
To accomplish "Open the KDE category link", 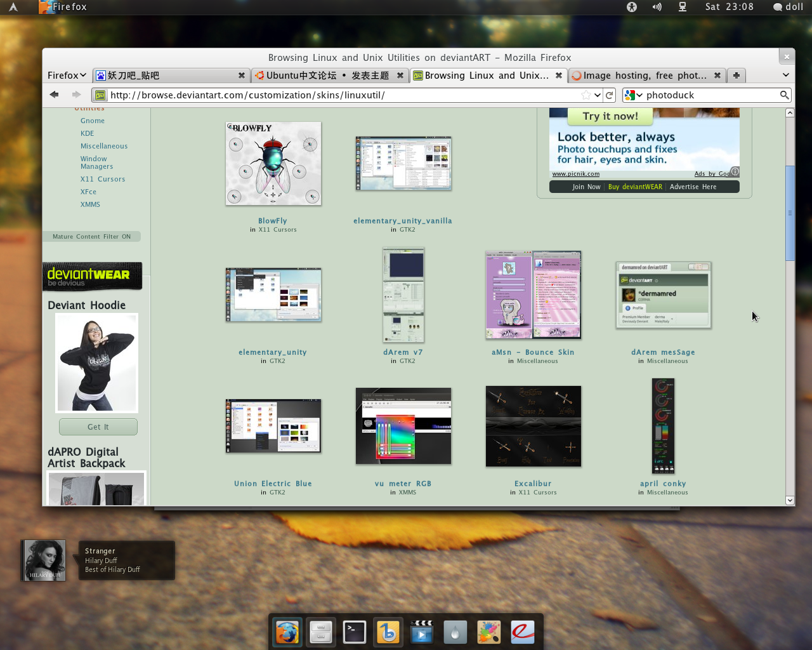I will pos(88,133).
